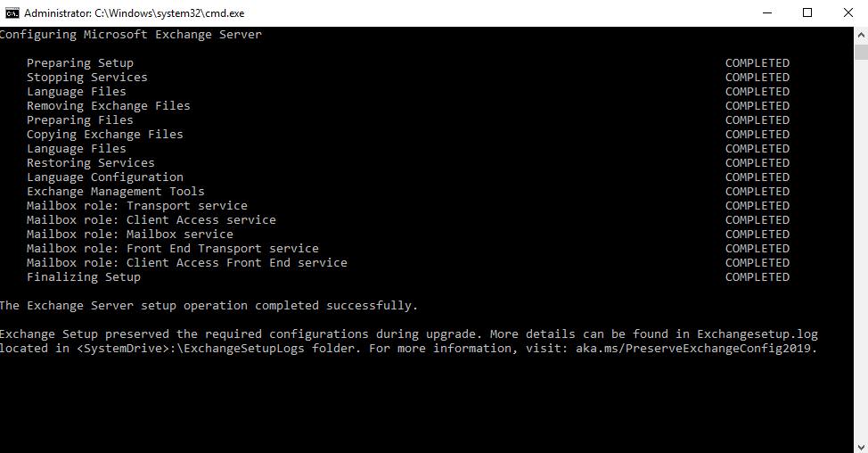The image size is (868, 453).
Task: Click 'Finalizing Setup' text line
Action: [84, 277]
